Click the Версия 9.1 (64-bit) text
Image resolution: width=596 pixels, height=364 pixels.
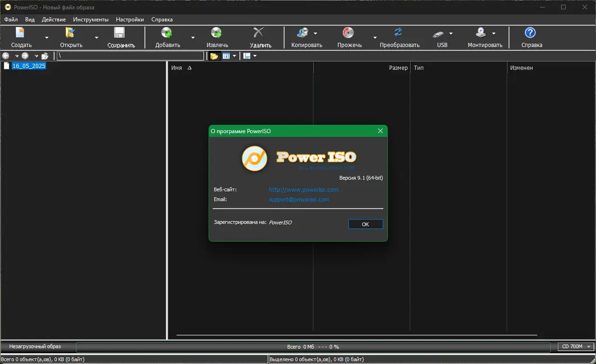pyautogui.click(x=361, y=178)
